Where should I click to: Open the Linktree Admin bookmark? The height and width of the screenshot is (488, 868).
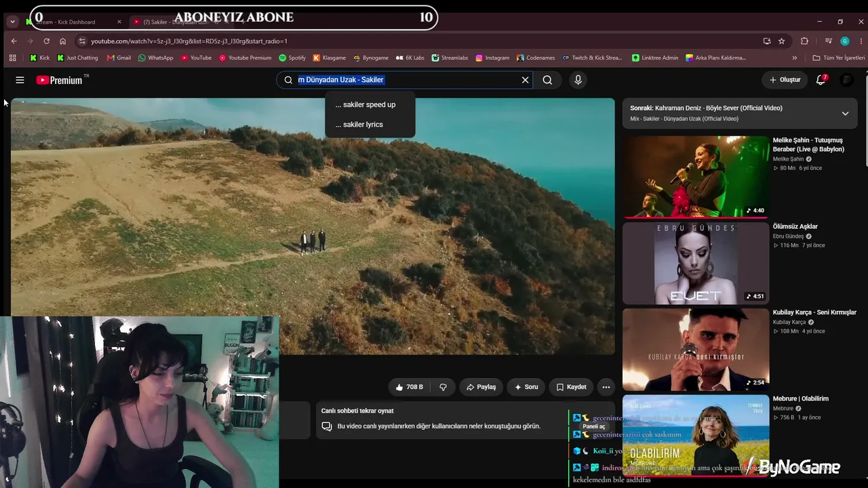click(x=655, y=58)
